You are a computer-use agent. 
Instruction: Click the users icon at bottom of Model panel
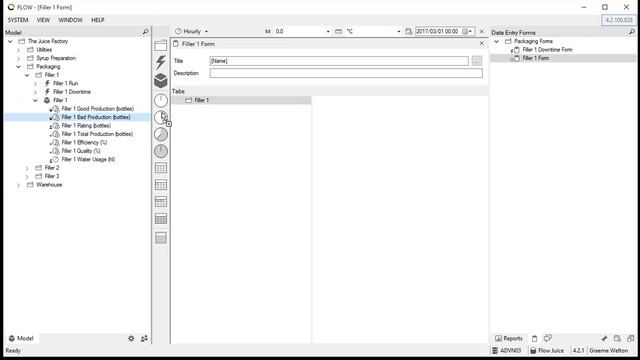click(x=144, y=338)
